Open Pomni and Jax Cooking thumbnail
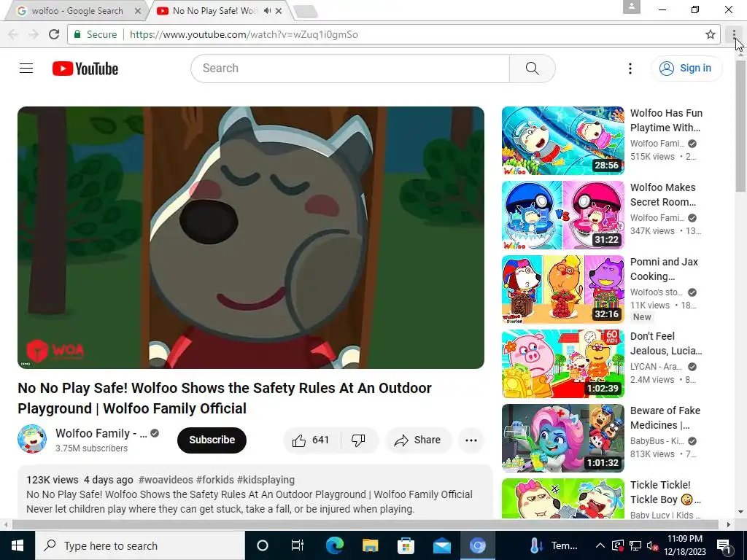This screenshot has width=747, height=560. point(562,289)
